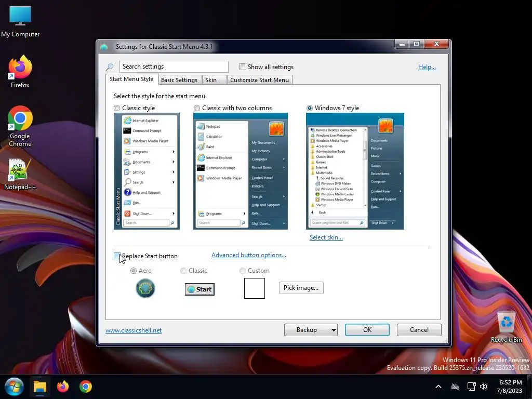Open the volume speaker tray icon

484,387
